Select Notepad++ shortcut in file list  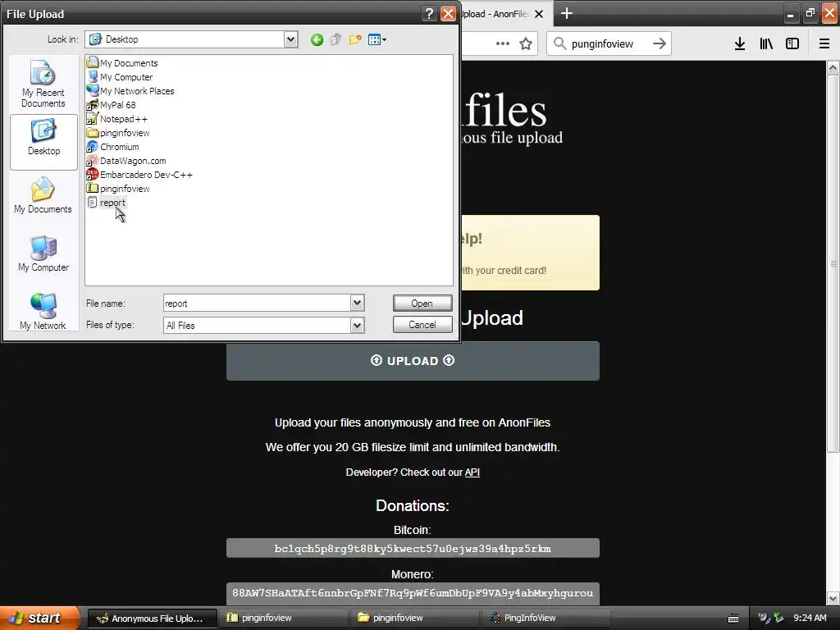coord(116,119)
